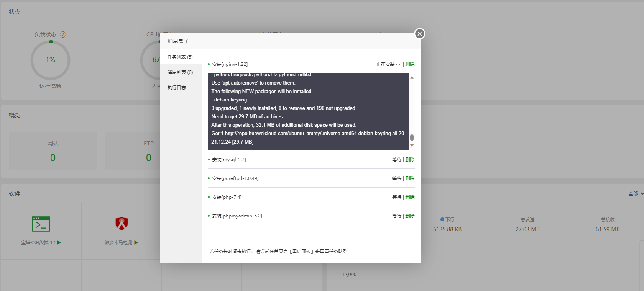Open the 任务列表 (5) tab
The image size is (644, 291).
(x=180, y=57)
